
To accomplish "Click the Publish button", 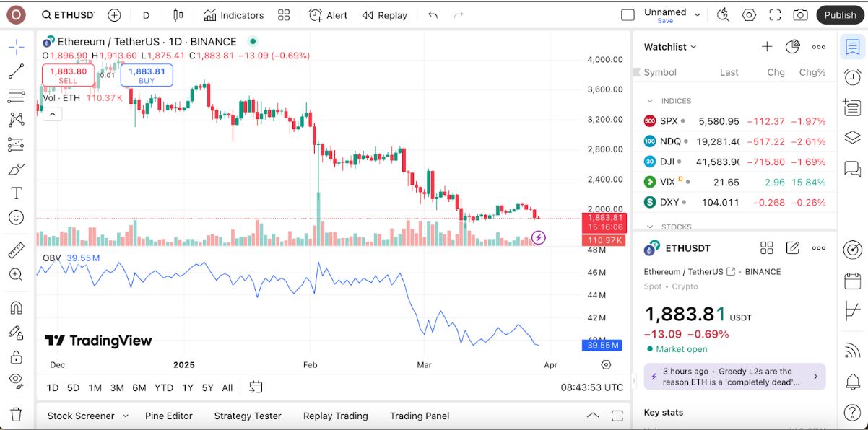I will point(840,15).
